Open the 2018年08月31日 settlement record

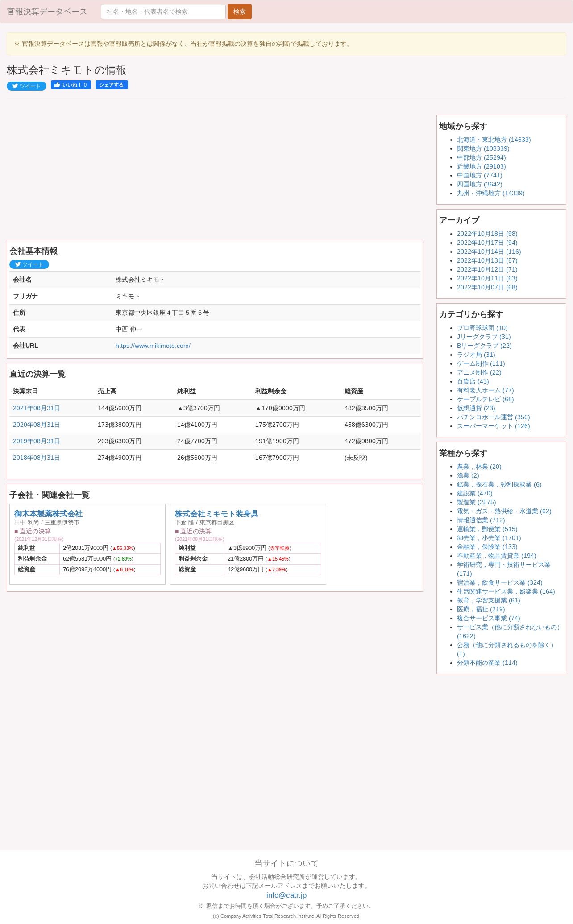click(36, 458)
